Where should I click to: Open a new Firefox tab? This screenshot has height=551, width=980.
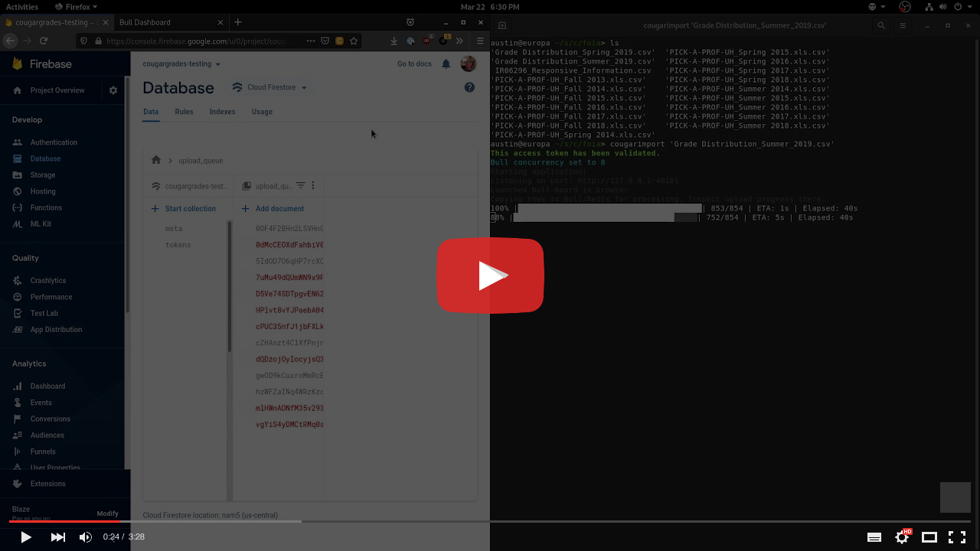point(238,22)
